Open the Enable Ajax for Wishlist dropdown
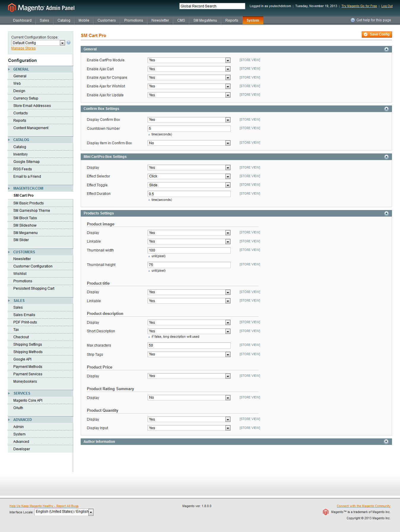The width and height of the screenshot is (400, 532). (189, 86)
